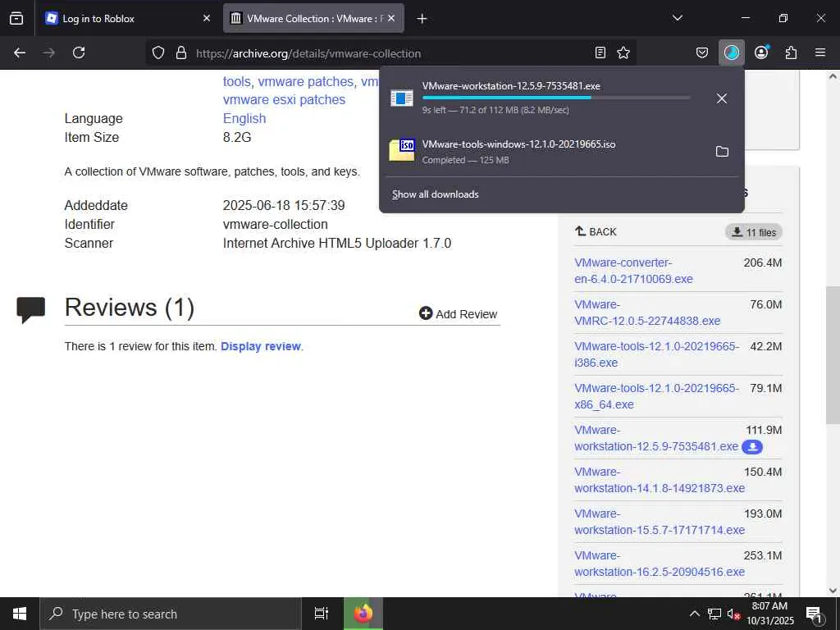Viewport: 840px width, 630px height.
Task: Download VMware-converter-en-6.4.0-21710069.exe
Action: [x=634, y=271]
